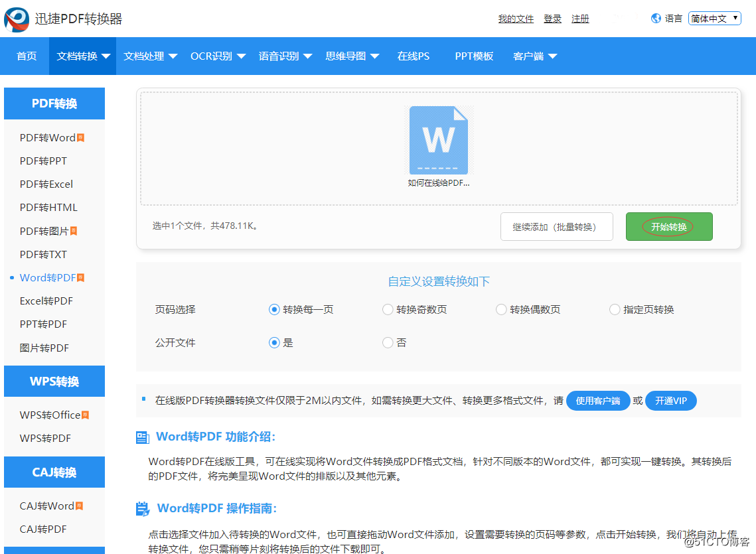756x554 pixels.
Task: Choose 否 for 公开文件
Action: 388,343
